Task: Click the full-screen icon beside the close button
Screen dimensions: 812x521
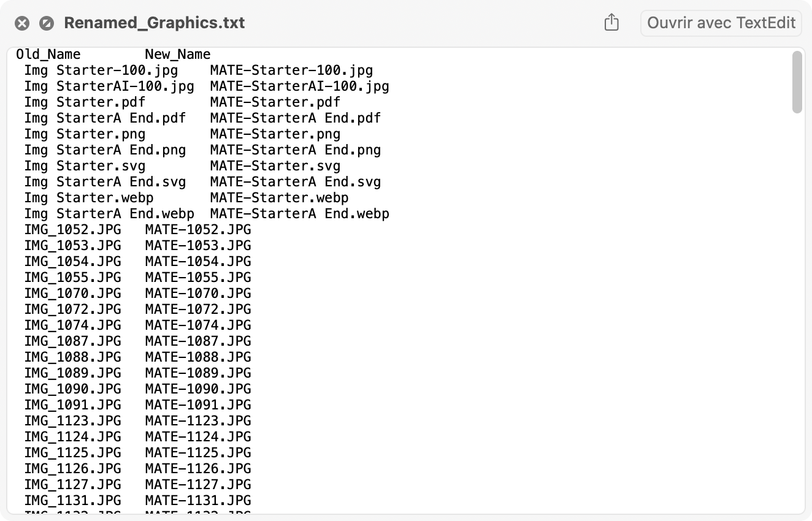Action: (46, 23)
